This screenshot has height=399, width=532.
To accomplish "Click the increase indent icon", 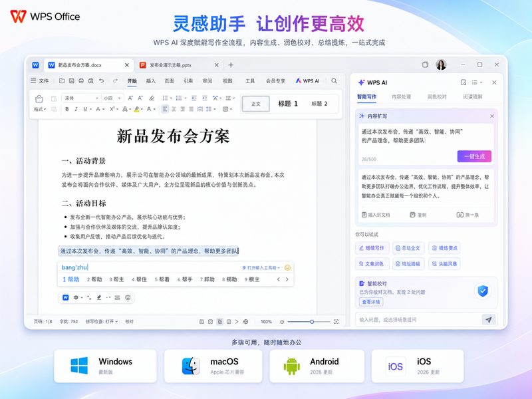I will [x=205, y=98].
